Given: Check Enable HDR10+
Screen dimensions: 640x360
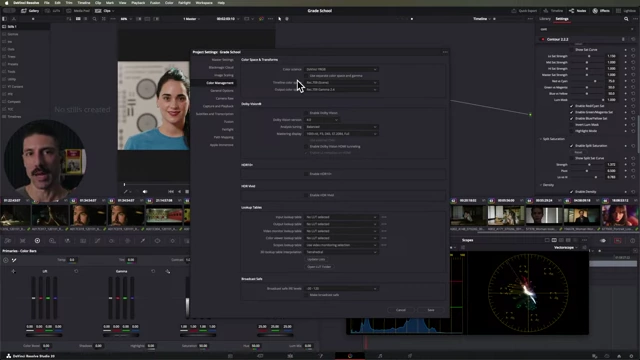Looking at the screenshot, I should click(306, 174).
